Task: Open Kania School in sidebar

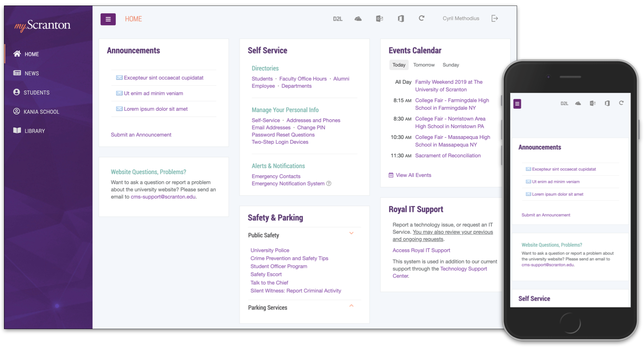Action: click(x=41, y=112)
